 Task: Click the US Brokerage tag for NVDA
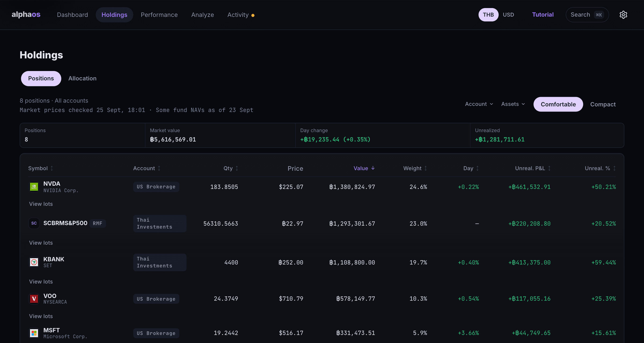(156, 187)
